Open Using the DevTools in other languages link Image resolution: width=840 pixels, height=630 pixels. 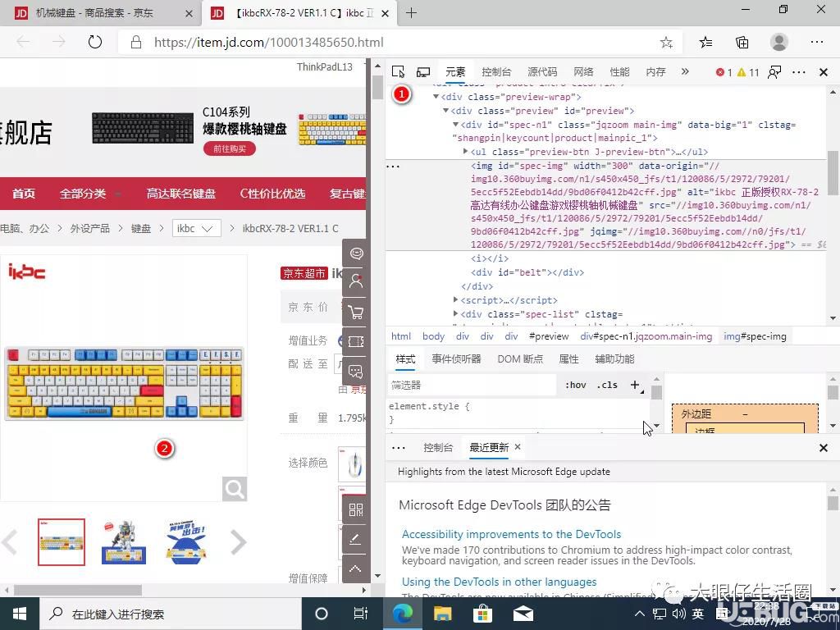499,582
